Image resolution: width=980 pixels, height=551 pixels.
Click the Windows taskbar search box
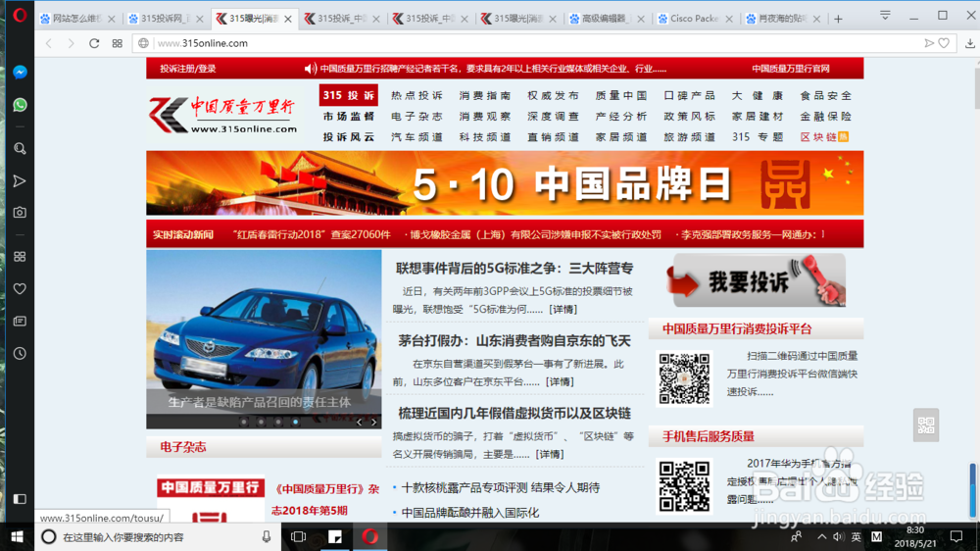pos(156,536)
